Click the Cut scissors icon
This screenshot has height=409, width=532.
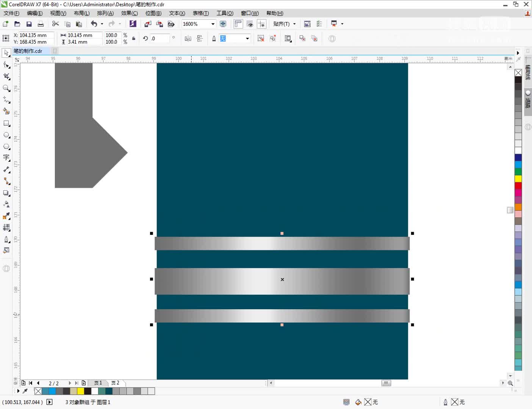56,24
